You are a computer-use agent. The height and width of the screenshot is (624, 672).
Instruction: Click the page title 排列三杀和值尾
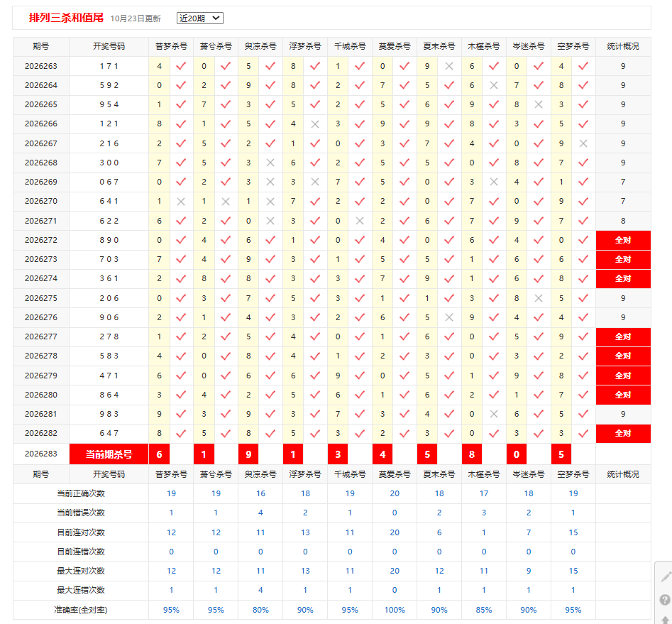(x=66, y=18)
